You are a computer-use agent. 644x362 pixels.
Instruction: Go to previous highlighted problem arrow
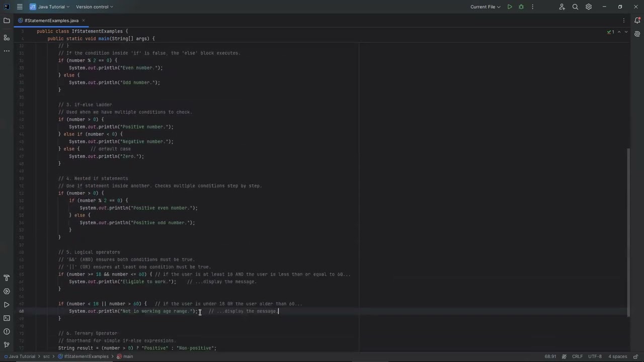pyautogui.click(x=619, y=32)
